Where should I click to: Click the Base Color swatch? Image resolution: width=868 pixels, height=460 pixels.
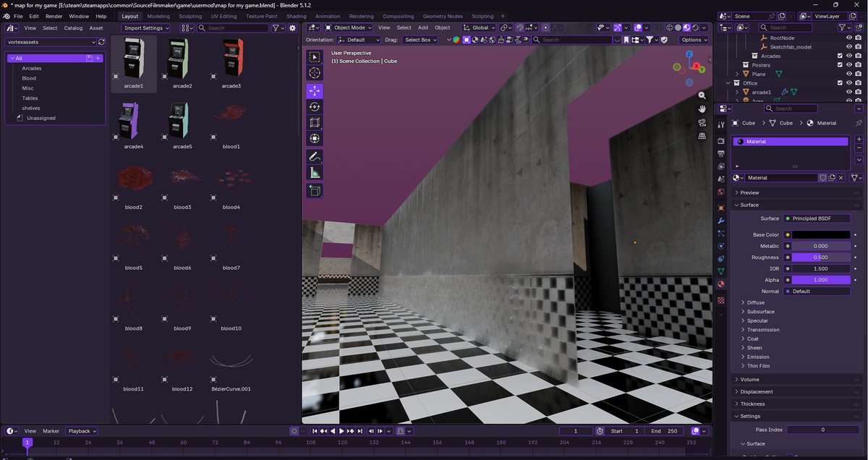821,235
